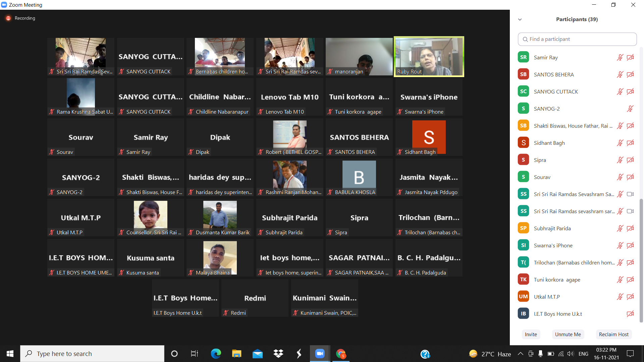Open Microsoft Edge from the taskbar
The image size is (644, 362).
216,354
